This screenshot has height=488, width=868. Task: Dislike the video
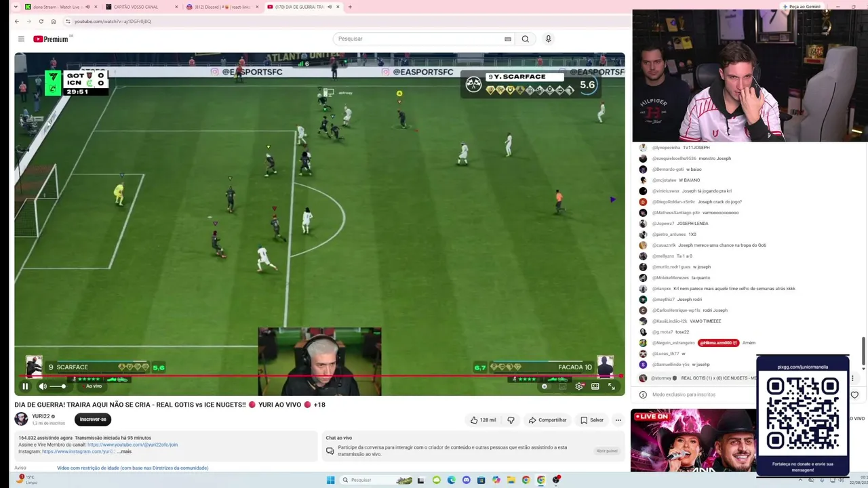coord(511,420)
